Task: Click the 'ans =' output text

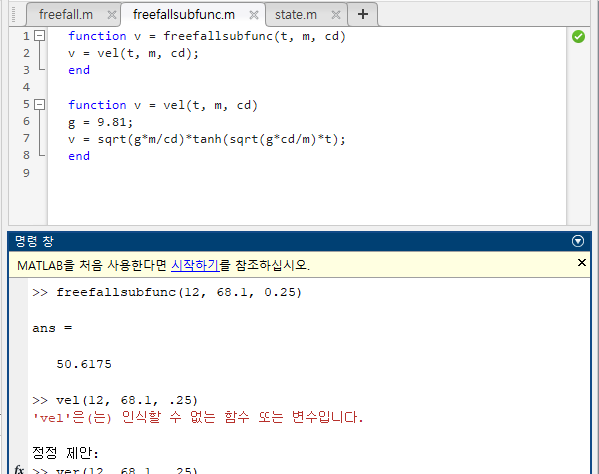Action: 52,328
